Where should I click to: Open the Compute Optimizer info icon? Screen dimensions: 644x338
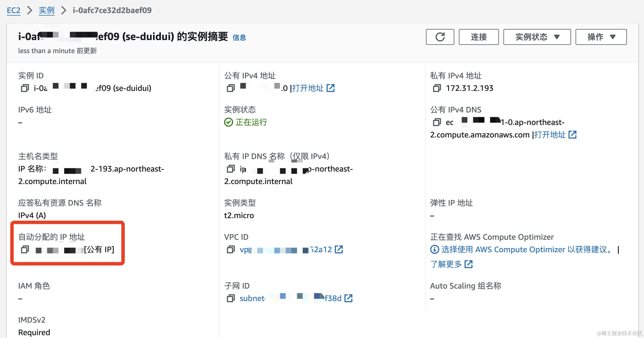click(434, 249)
